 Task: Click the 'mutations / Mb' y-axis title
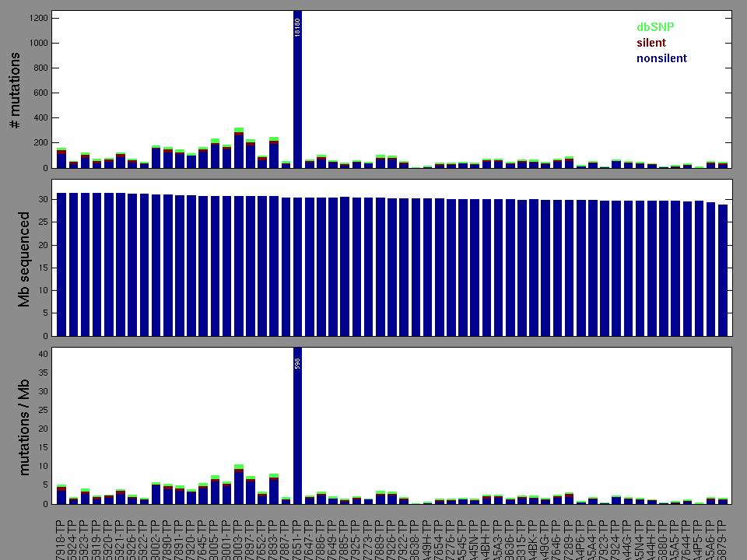[24, 425]
